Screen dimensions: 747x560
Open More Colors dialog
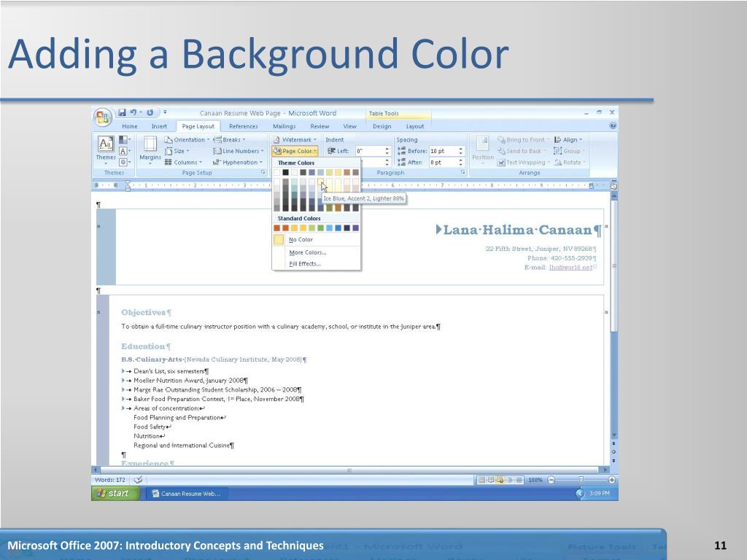tap(316, 252)
